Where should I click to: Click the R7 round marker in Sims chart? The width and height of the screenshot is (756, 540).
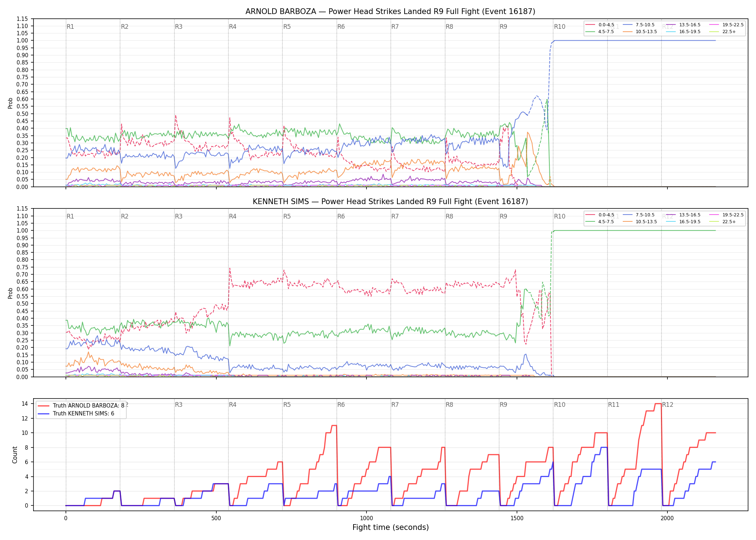[x=395, y=216]
